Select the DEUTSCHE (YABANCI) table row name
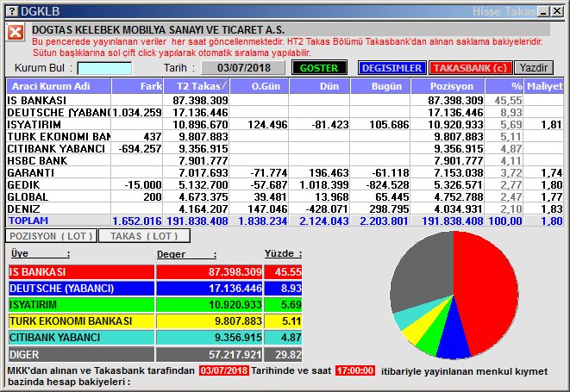570x392 pixels. pyautogui.click(x=59, y=113)
